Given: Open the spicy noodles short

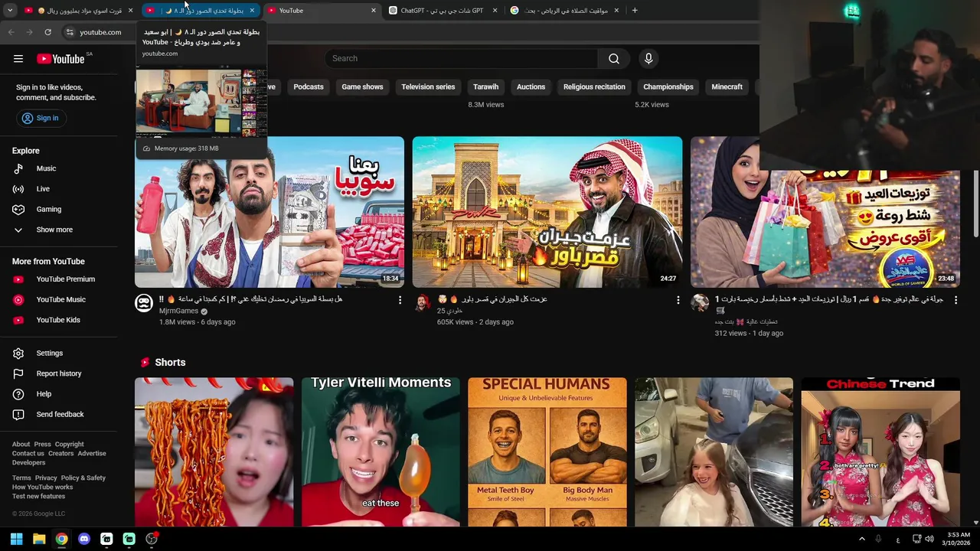Looking at the screenshot, I should [x=214, y=452].
